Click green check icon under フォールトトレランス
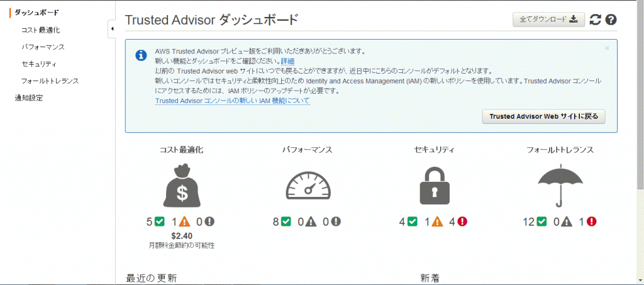This screenshot has width=644, height=285. pyautogui.click(x=542, y=222)
